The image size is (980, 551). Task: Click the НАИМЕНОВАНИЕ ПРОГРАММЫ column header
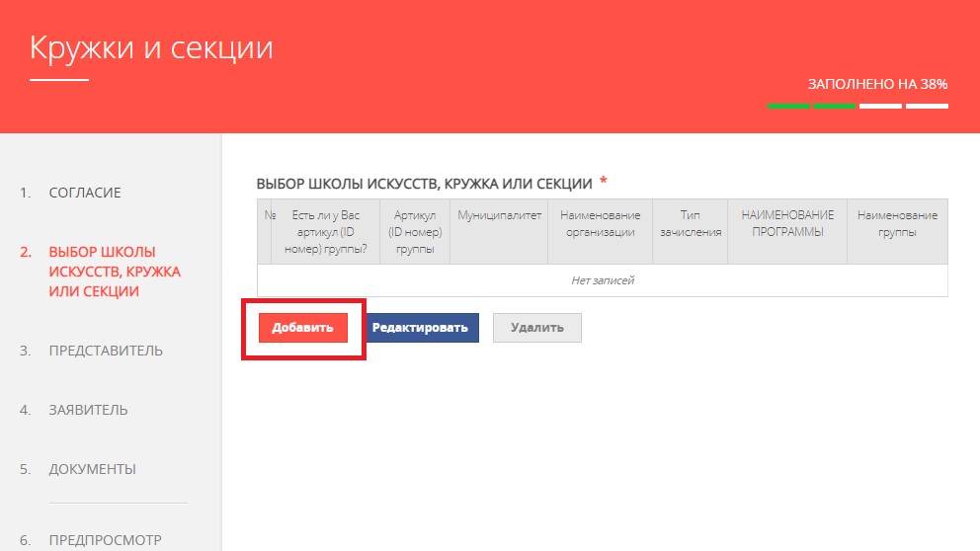click(787, 224)
